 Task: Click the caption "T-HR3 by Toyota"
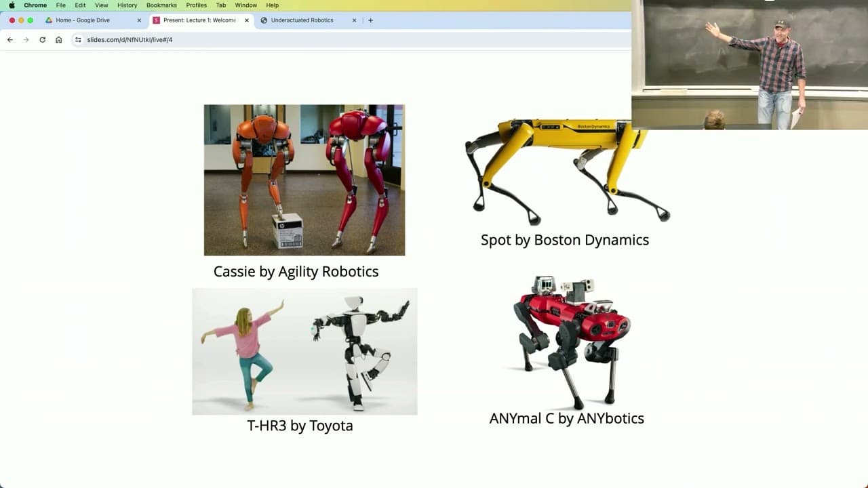[300, 426]
